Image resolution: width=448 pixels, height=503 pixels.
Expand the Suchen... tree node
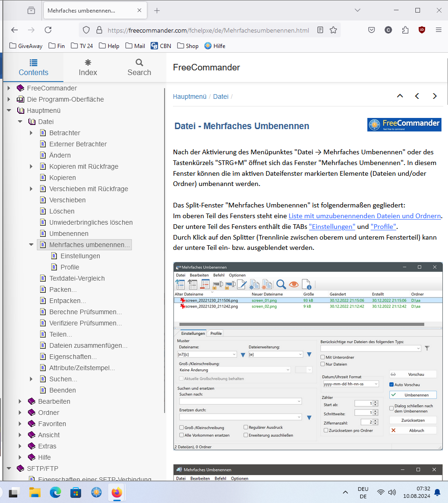pyautogui.click(x=31, y=379)
